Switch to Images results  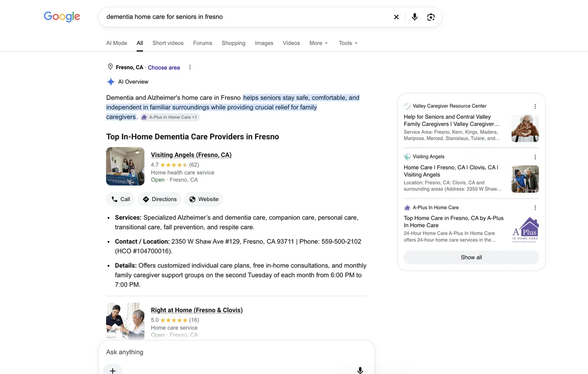tap(264, 43)
